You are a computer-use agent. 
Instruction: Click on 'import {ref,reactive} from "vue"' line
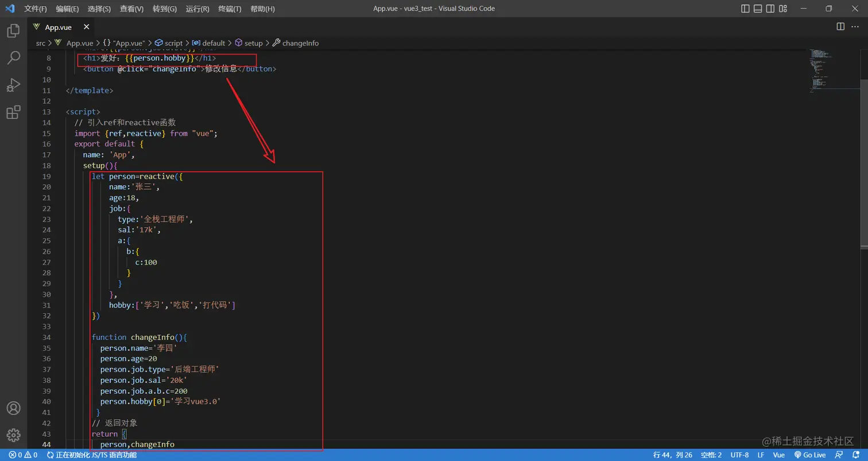[146, 133]
